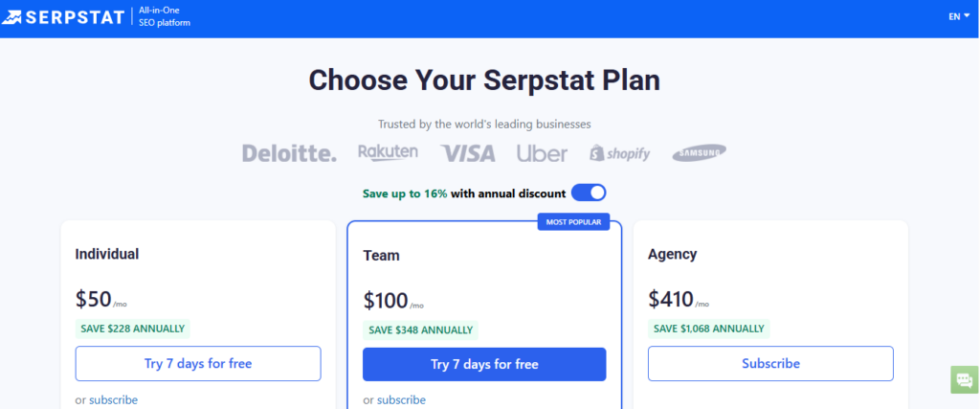Image resolution: width=980 pixels, height=409 pixels.
Task: Click Save $348 Annually badge
Action: [x=420, y=329]
